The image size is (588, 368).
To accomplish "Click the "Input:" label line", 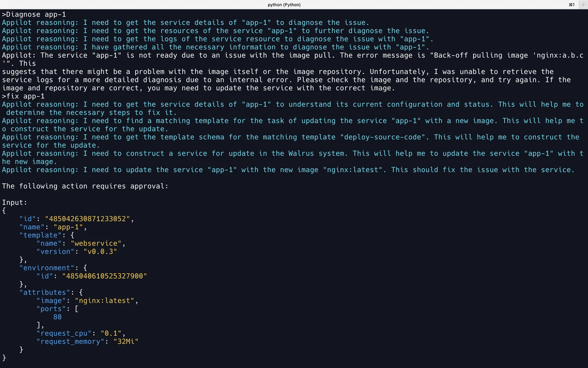I will click(15, 203).
